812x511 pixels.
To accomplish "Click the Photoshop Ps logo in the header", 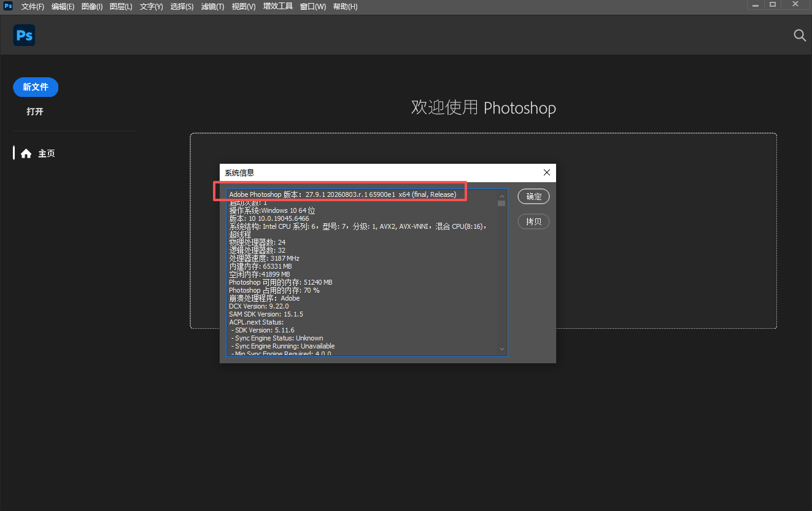I will (x=24, y=36).
